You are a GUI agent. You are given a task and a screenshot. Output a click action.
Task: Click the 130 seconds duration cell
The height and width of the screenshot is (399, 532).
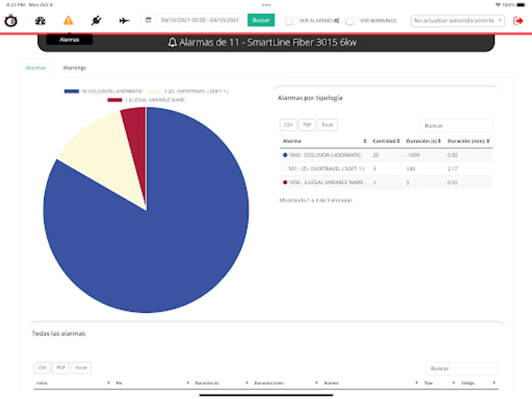[x=410, y=169]
